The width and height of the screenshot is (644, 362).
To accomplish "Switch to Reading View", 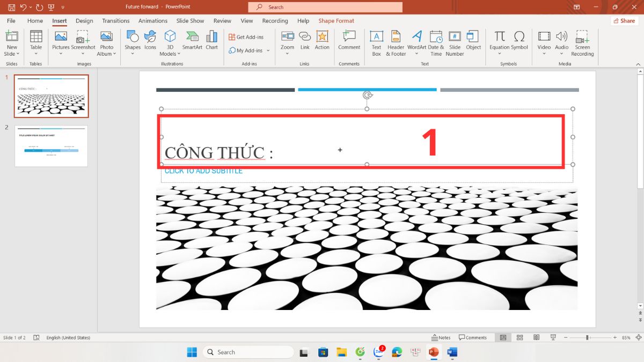I will pyautogui.click(x=536, y=337).
